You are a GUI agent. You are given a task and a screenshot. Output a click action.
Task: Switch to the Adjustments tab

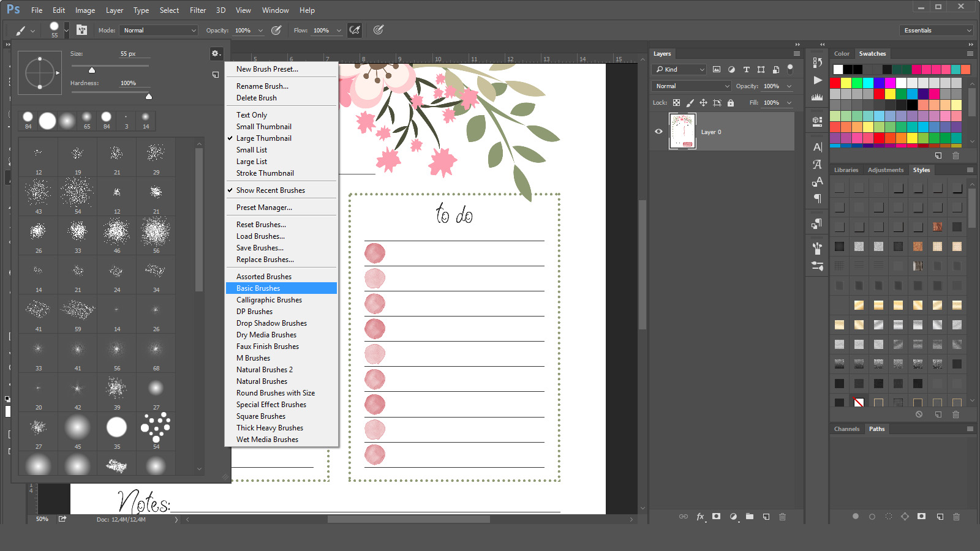[886, 170]
